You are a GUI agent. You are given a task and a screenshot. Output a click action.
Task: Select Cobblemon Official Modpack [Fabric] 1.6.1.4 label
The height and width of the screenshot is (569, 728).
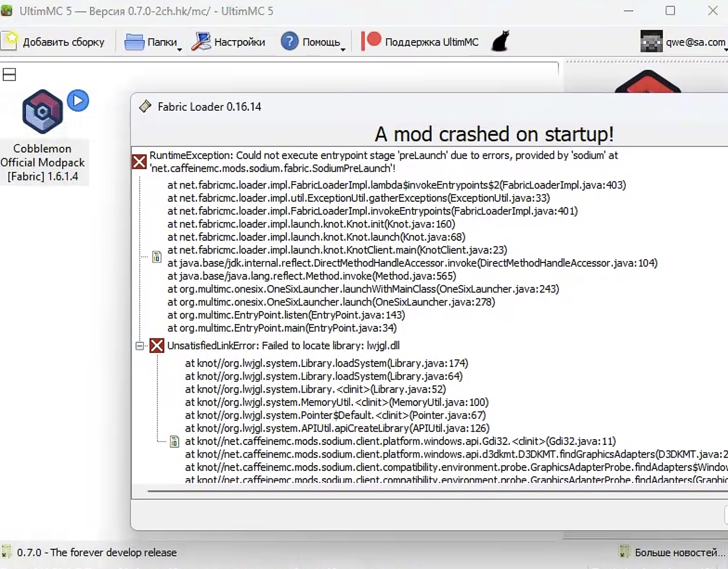pos(43,163)
